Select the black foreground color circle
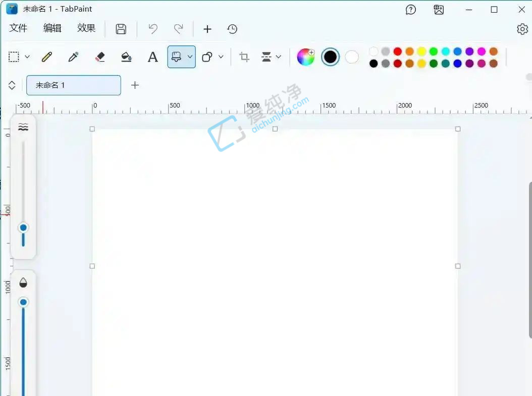This screenshot has width=532, height=396. [x=330, y=57]
